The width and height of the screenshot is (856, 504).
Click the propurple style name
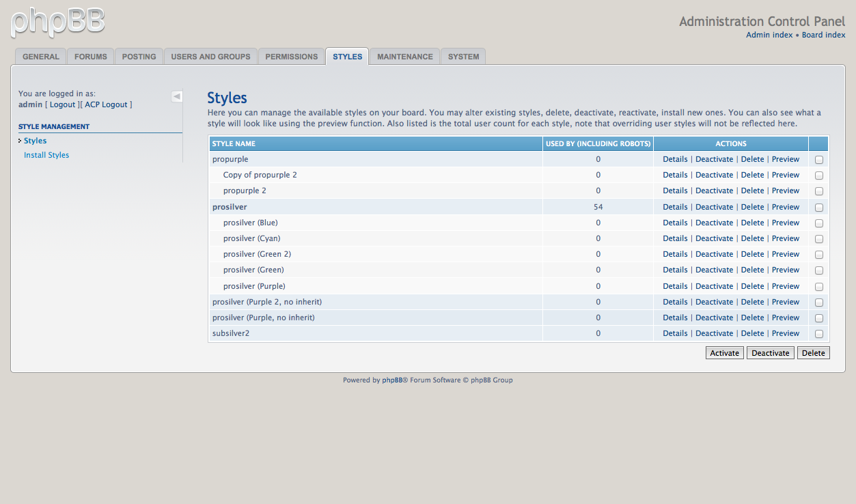(x=230, y=159)
